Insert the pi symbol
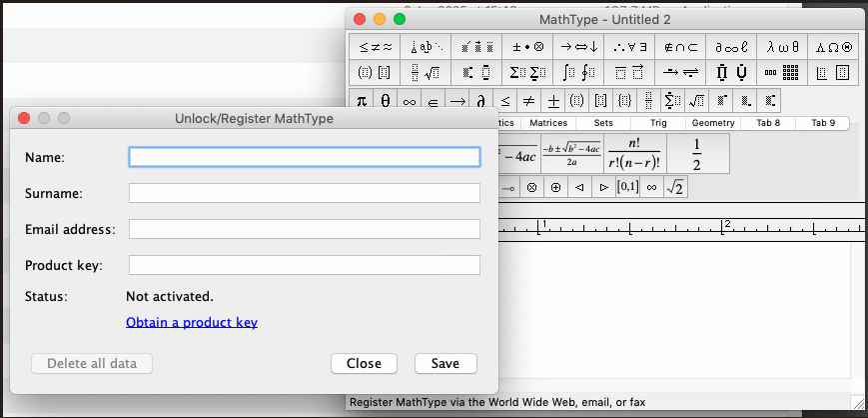This screenshot has width=868, height=418. click(x=362, y=101)
